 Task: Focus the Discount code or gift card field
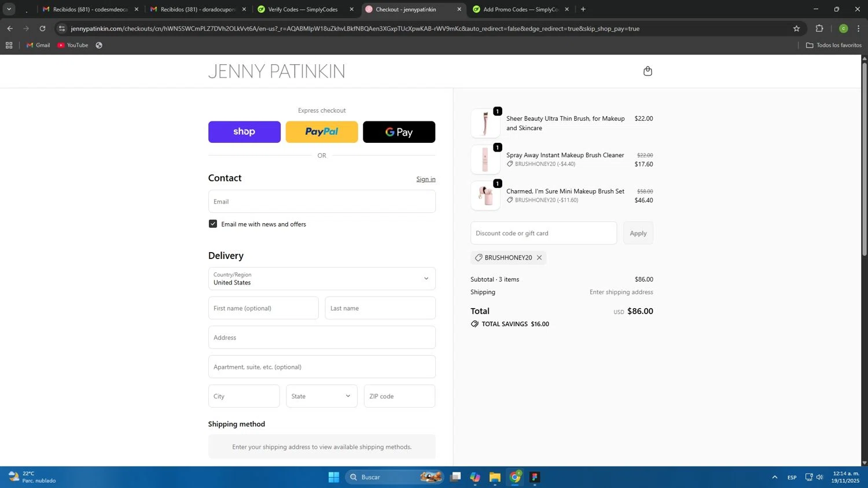pyautogui.click(x=544, y=233)
